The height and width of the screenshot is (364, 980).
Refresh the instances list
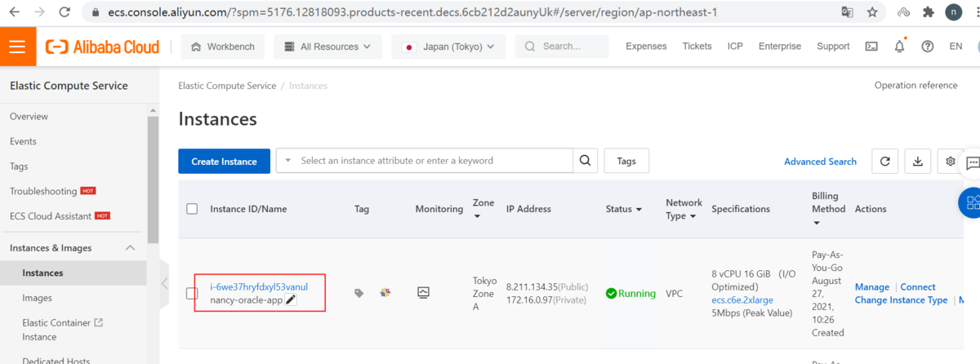(x=884, y=162)
